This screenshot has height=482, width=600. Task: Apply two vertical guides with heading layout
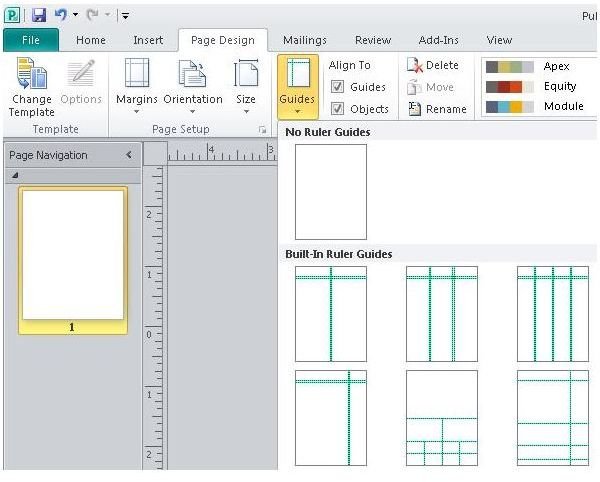coord(442,314)
